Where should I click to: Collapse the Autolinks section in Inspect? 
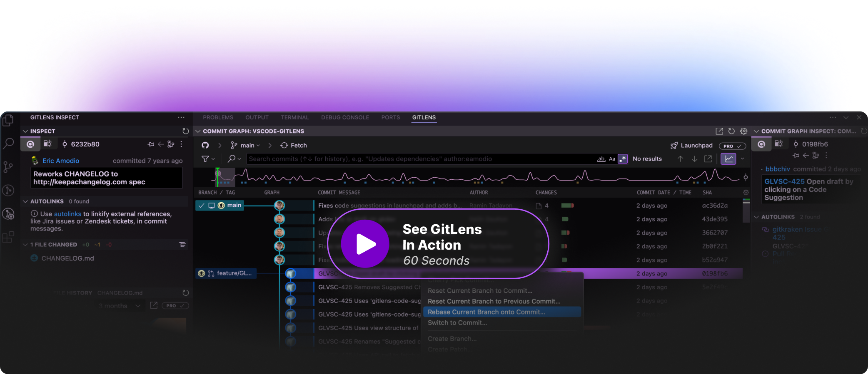pyautogui.click(x=25, y=201)
